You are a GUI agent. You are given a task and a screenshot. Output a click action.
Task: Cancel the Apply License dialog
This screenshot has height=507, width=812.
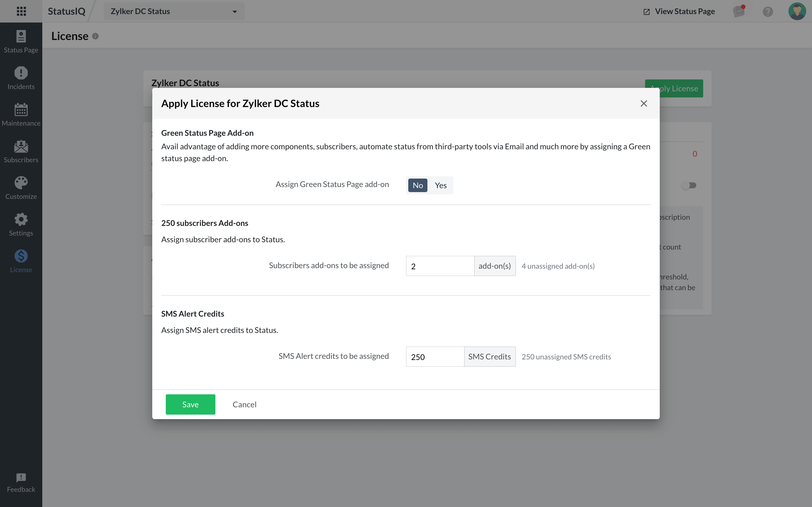point(244,404)
